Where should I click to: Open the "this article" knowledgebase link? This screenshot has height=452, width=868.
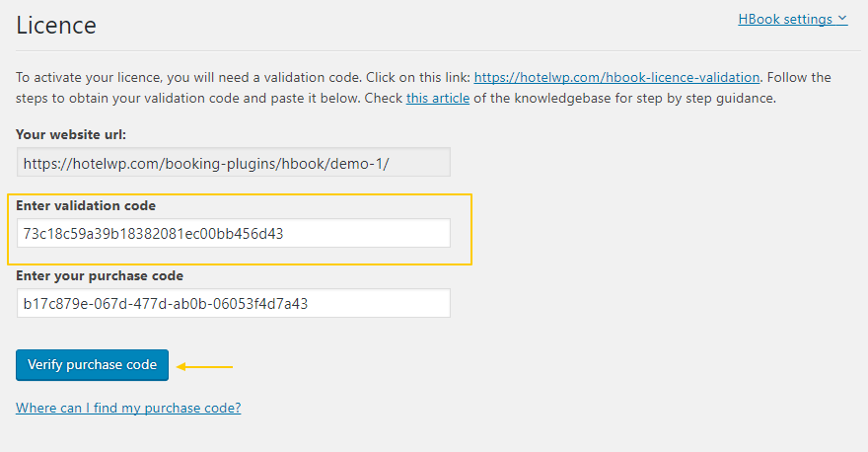[437, 99]
